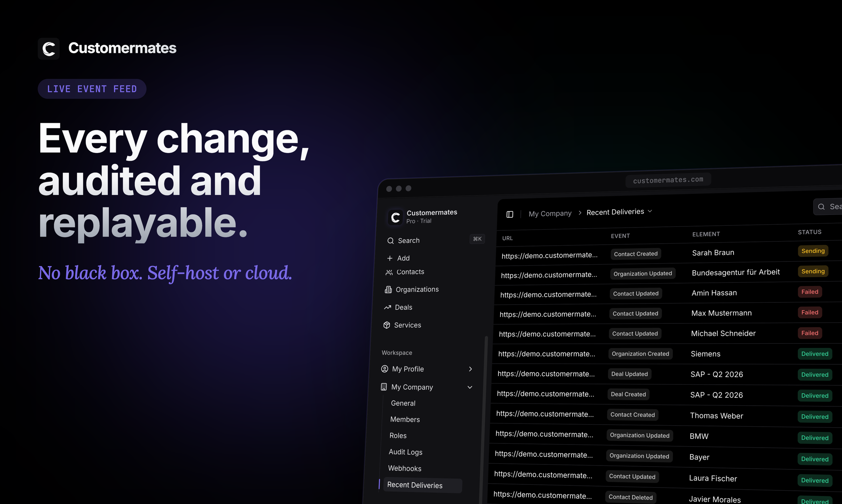Click the ELEMENT column header
Screen dimensions: 842x504
coord(706,234)
